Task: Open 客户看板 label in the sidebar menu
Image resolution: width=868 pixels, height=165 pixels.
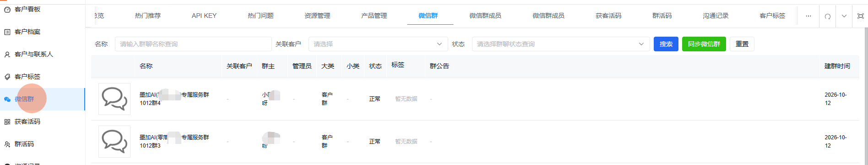Action: tap(27, 9)
